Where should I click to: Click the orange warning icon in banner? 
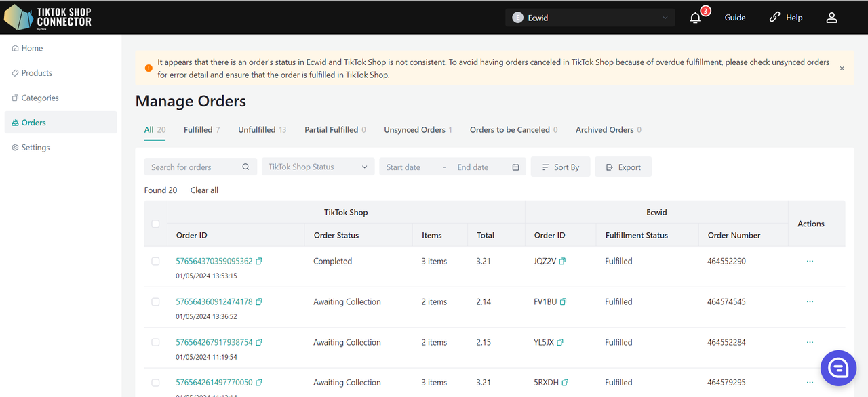(x=149, y=68)
